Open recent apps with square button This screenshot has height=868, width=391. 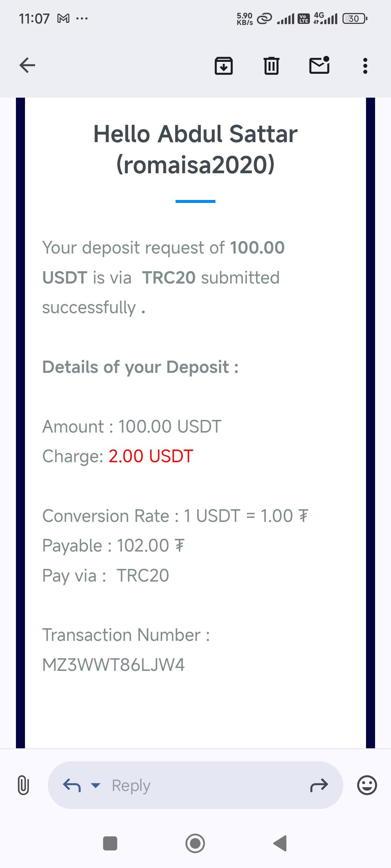pyautogui.click(x=110, y=843)
